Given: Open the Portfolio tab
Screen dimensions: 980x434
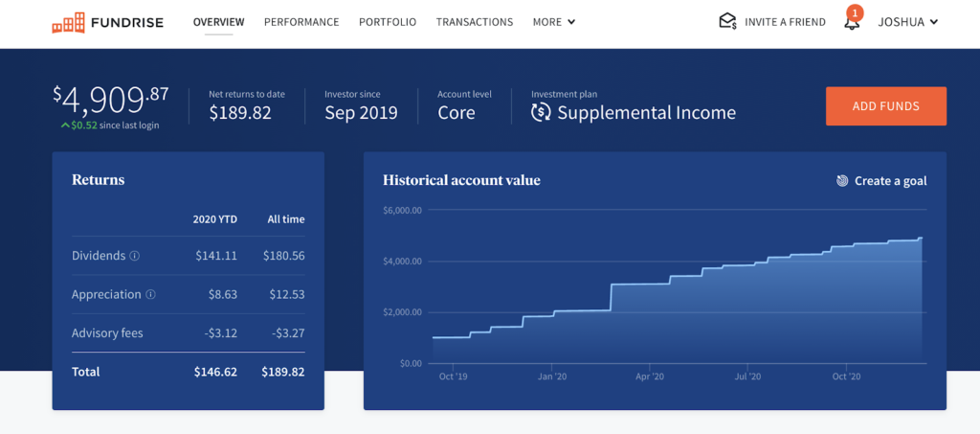Looking at the screenshot, I should [x=388, y=22].
